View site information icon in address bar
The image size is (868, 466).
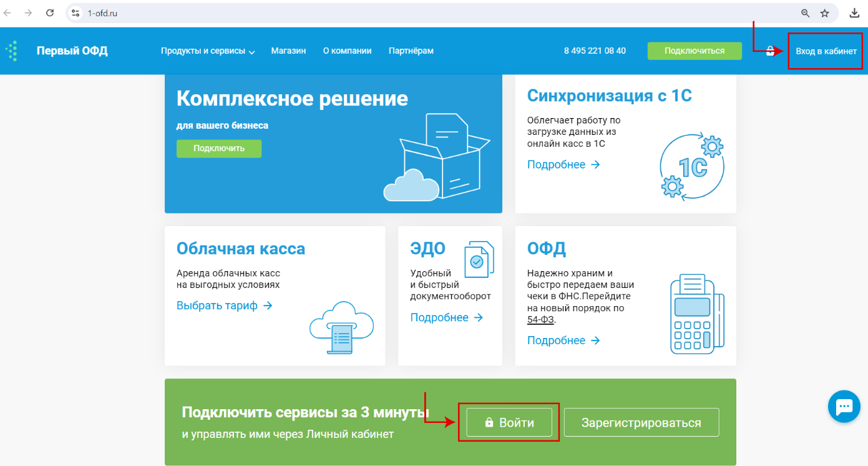click(x=76, y=12)
